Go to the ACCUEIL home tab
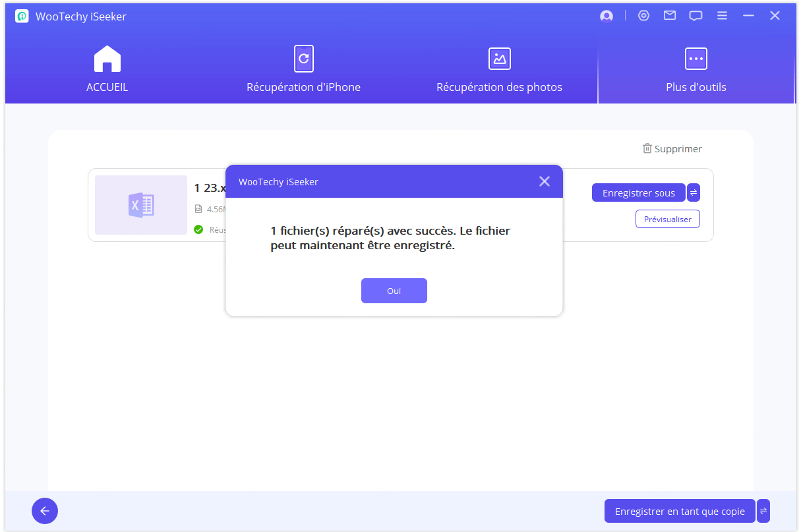Image resolution: width=801 pixels, height=532 pixels. tap(107, 69)
